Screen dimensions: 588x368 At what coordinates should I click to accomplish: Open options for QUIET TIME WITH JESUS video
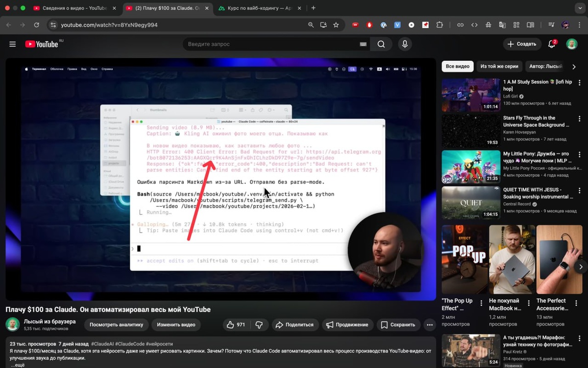tap(580, 190)
